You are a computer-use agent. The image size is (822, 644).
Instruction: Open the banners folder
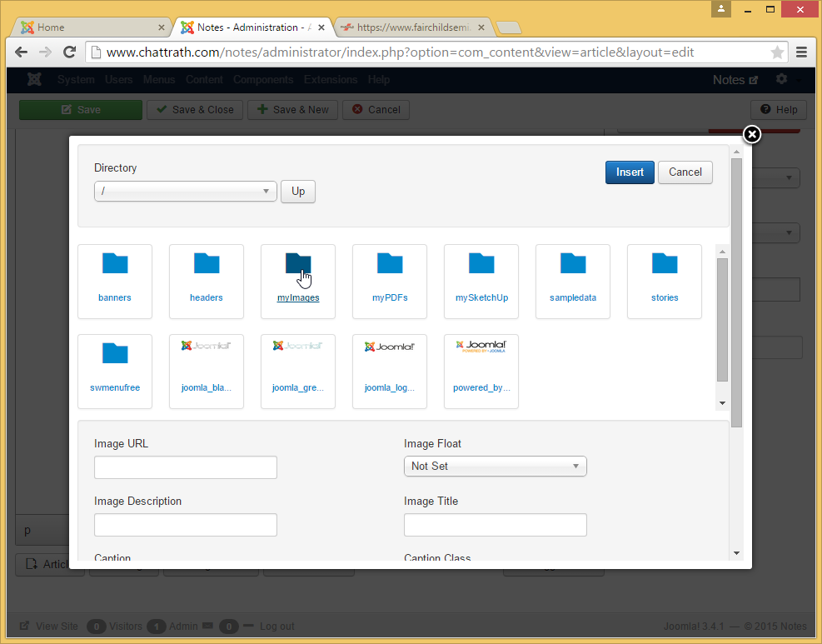115,265
